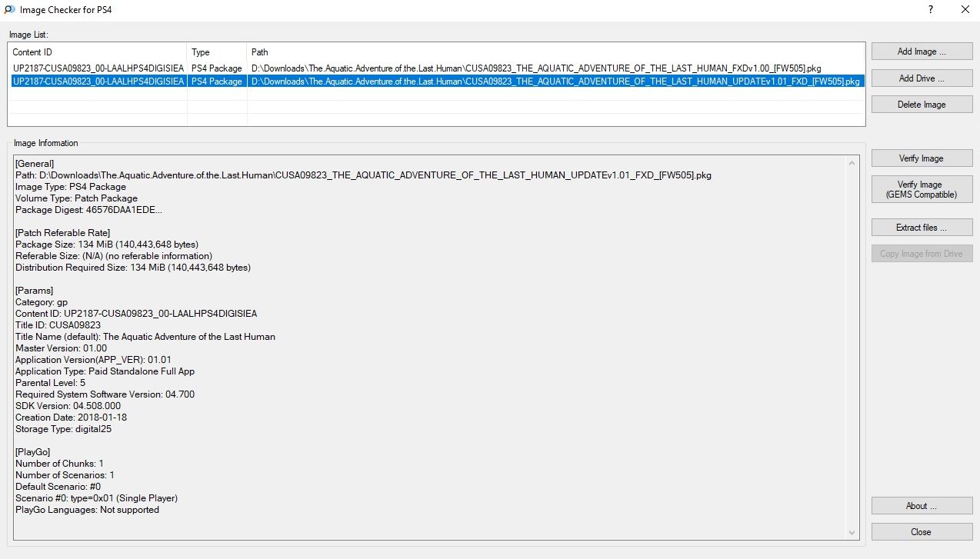Click the PS4 Package type cell in the highlighted row
The height and width of the screenshot is (559, 980).
point(217,81)
